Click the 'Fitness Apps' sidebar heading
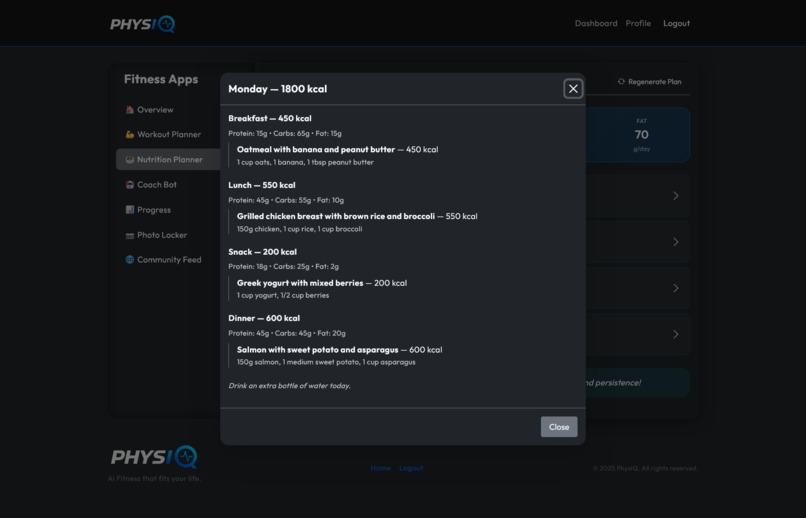Screen dimensions: 806x518 pos(161,79)
